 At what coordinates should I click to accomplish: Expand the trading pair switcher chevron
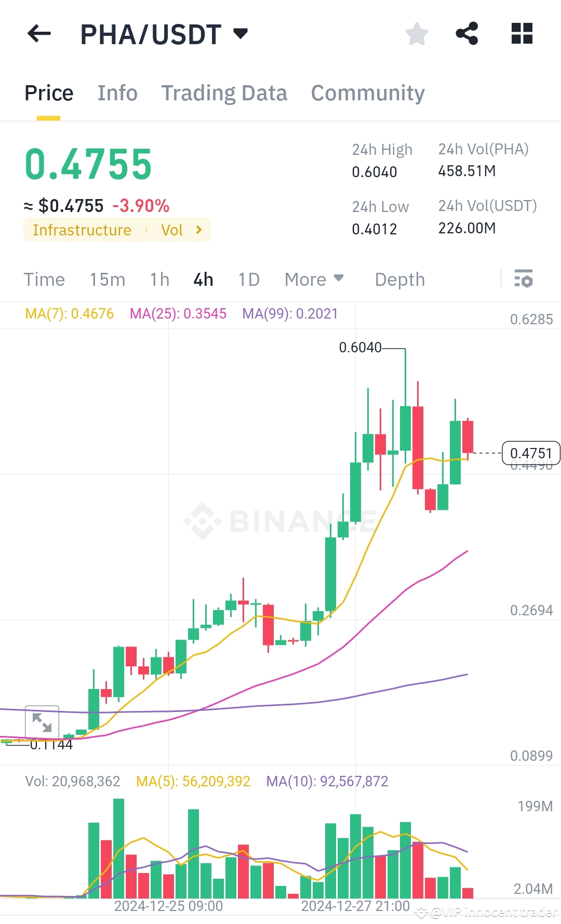point(240,34)
